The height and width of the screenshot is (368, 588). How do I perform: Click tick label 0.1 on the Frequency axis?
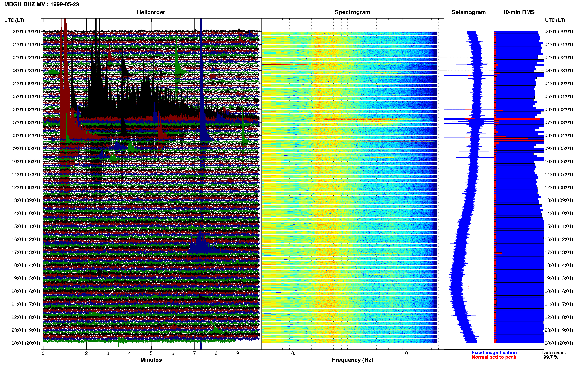click(x=295, y=353)
